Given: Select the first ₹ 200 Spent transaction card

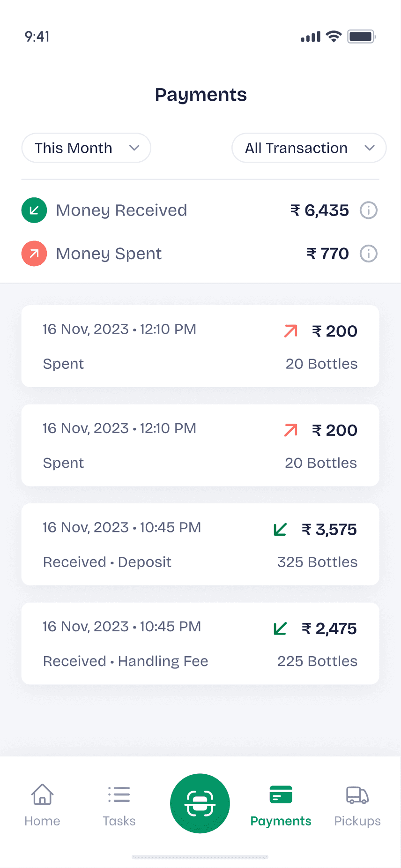Looking at the screenshot, I should [200, 346].
